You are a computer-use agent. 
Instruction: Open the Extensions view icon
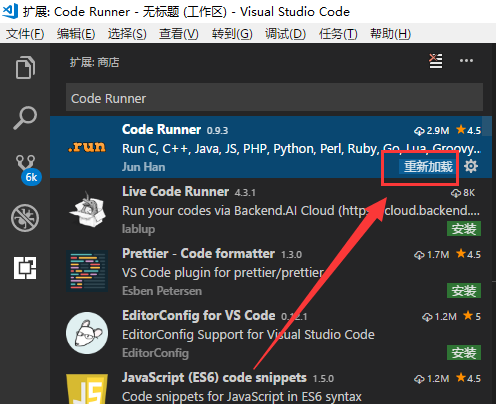pos(25,268)
